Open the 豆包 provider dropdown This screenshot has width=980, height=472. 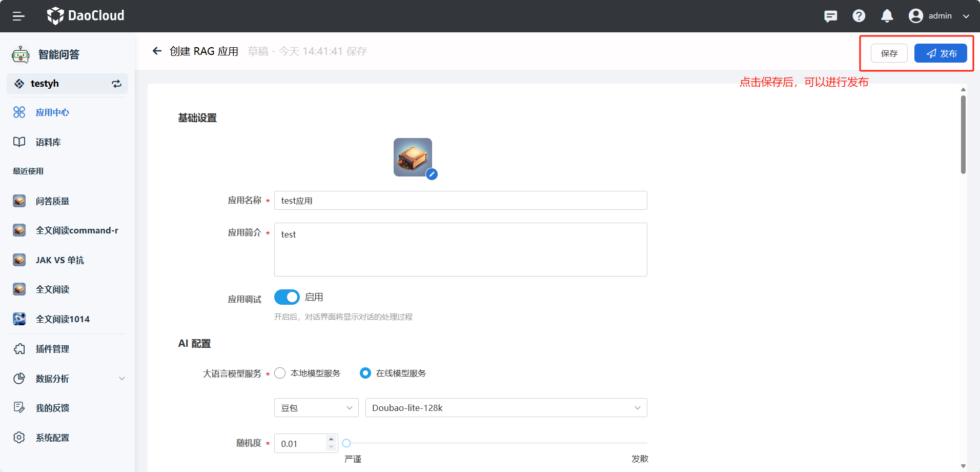(x=316, y=408)
